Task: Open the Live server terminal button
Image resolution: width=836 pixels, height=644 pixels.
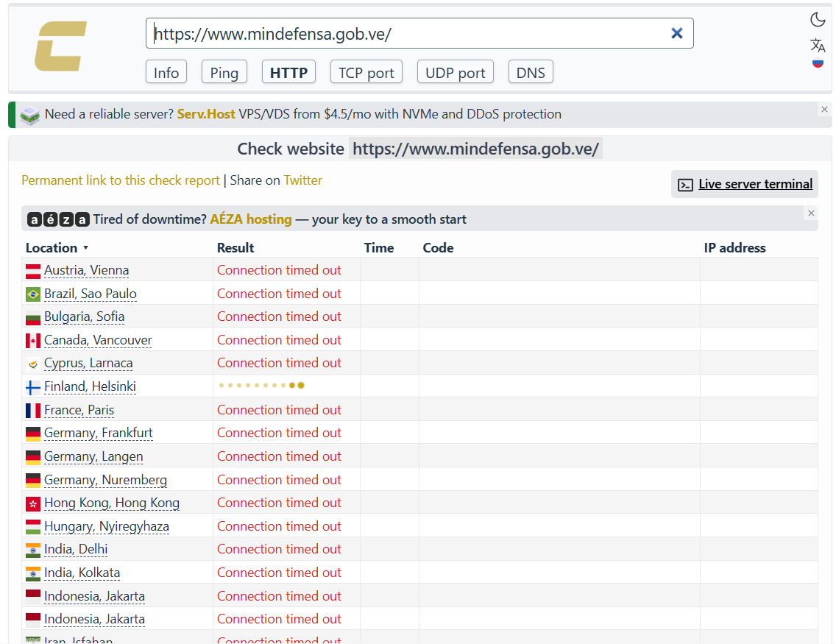Action: click(x=744, y=184)
